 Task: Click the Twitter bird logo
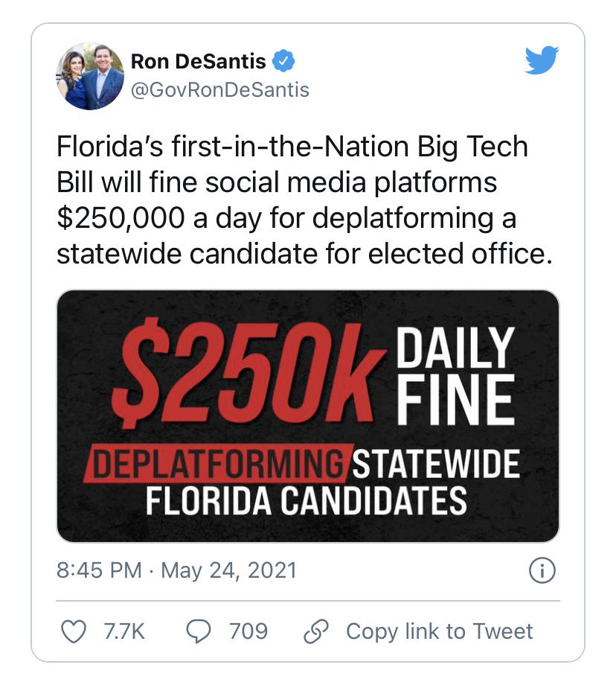[541, 61]
